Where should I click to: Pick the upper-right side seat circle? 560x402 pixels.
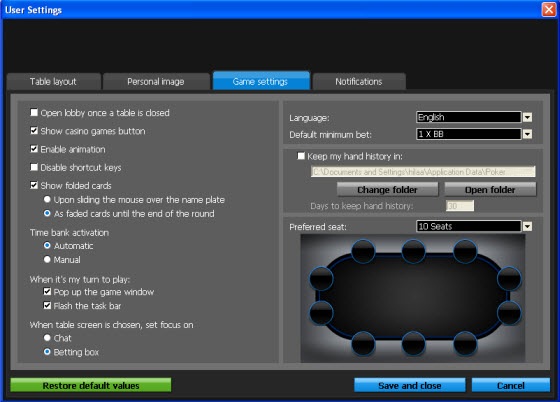coord(509,278)
